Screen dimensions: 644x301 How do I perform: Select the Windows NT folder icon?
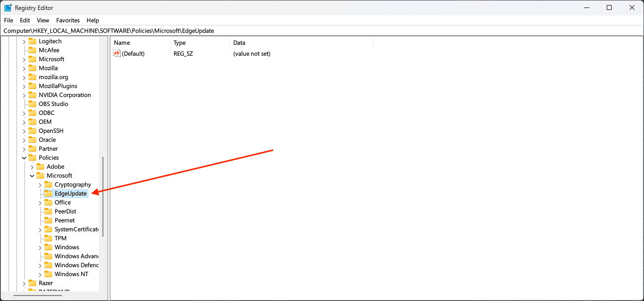pos(48,274)
